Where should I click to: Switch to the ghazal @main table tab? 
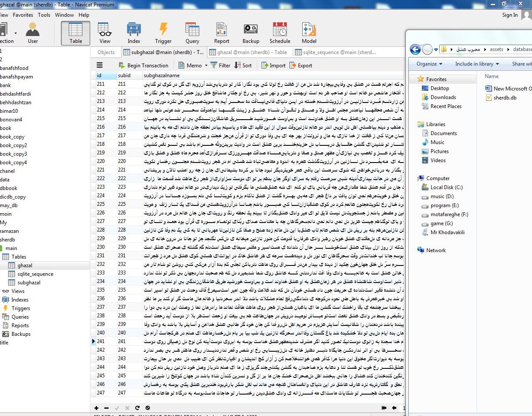coord(248,52)
